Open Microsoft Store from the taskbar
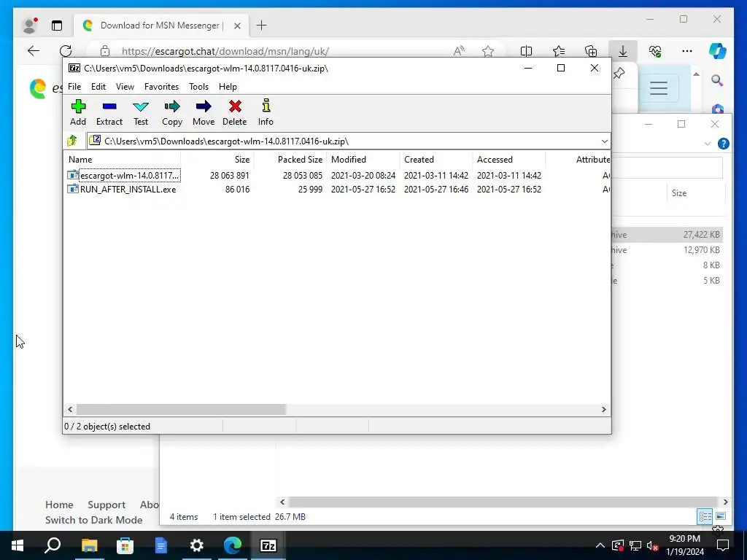Image resolution: width=747 pixels, height=560 pixels. pos(125,545)
